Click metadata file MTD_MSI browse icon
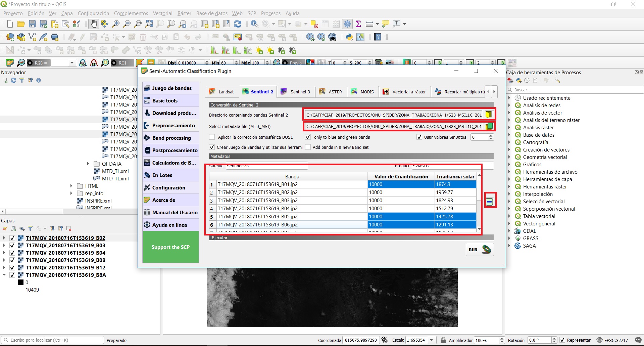The height and width of the screenshot is (346, 644). 489,126
